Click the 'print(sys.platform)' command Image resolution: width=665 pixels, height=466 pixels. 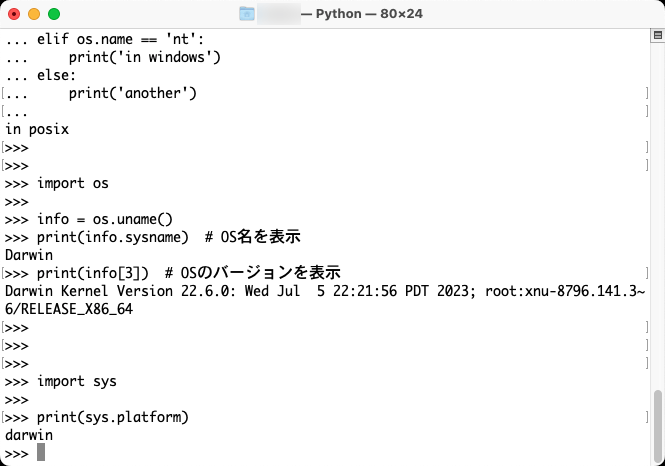(112, 417)
